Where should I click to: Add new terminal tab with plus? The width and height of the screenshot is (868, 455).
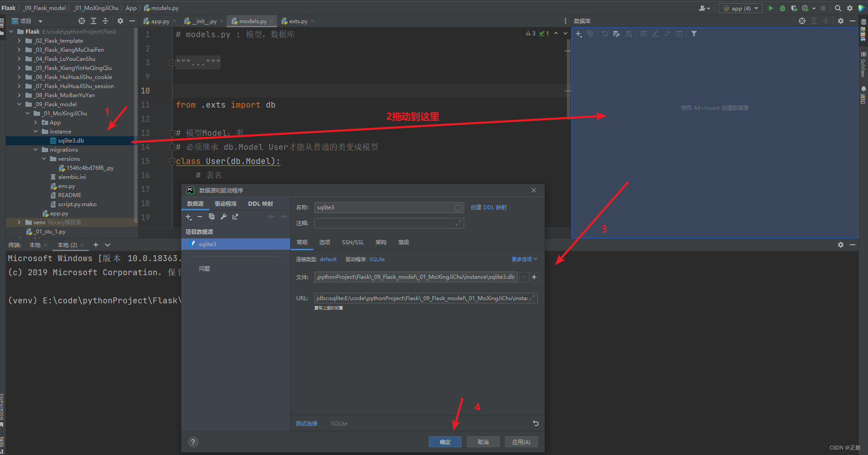96,245
